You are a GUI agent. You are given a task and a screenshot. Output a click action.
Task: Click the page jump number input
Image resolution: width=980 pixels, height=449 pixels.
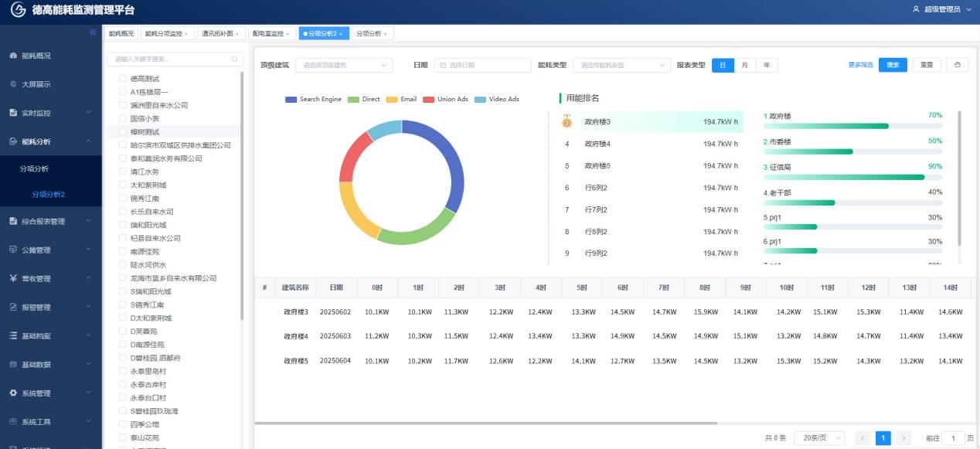point(953,438)
